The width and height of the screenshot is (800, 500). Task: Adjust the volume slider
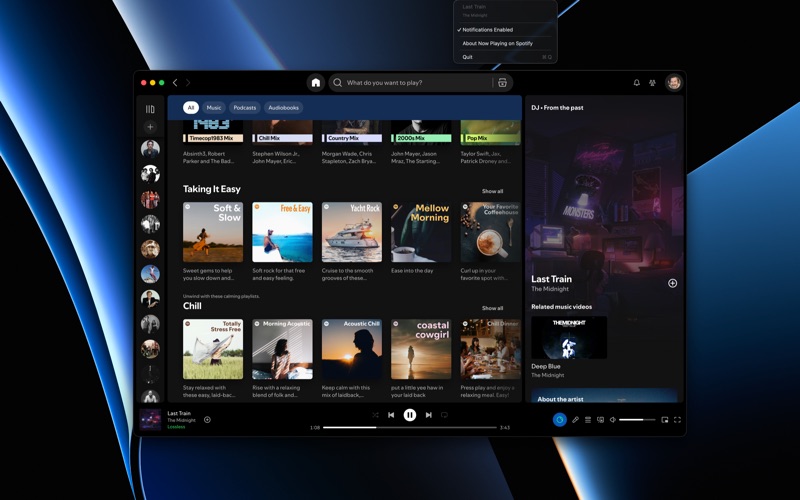pos(637,420)
